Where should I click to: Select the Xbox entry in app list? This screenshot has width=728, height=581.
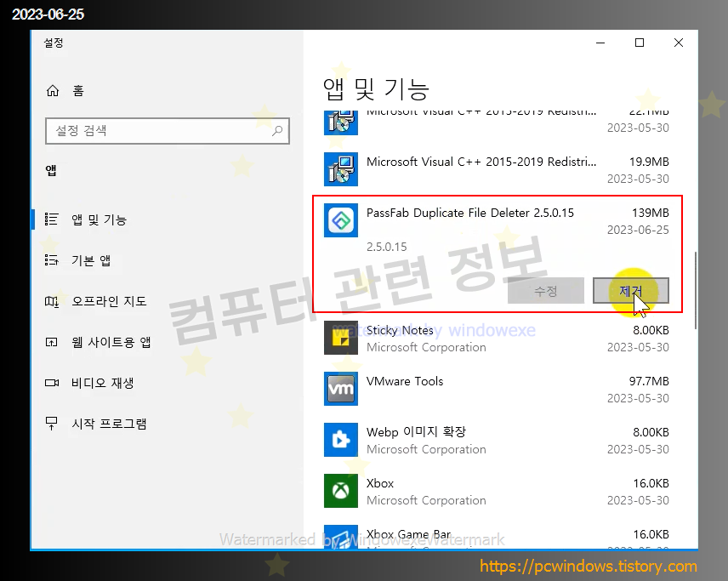coord(497,492)
